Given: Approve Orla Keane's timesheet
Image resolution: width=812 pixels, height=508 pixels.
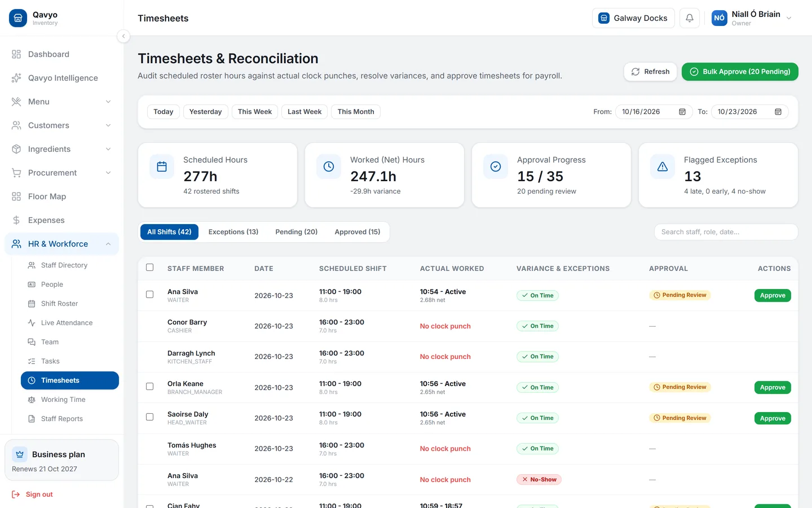Looking at the screenshot, I should tap(773, 388).
